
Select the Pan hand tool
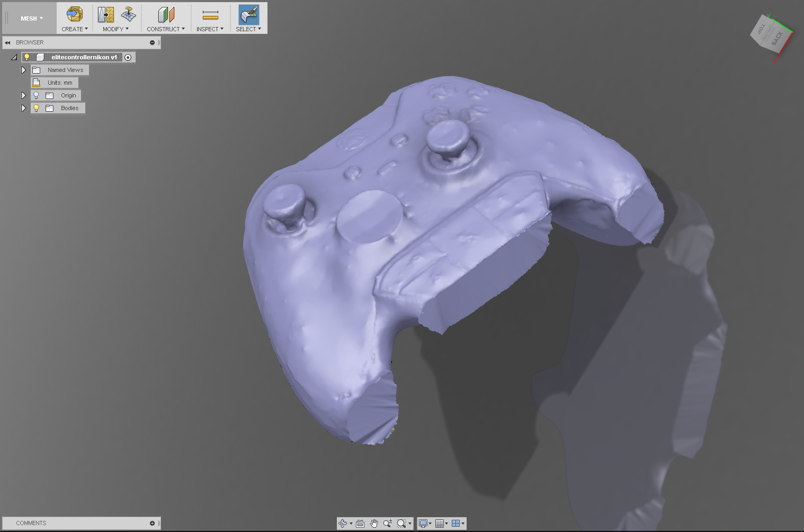[x=374, y=524]
